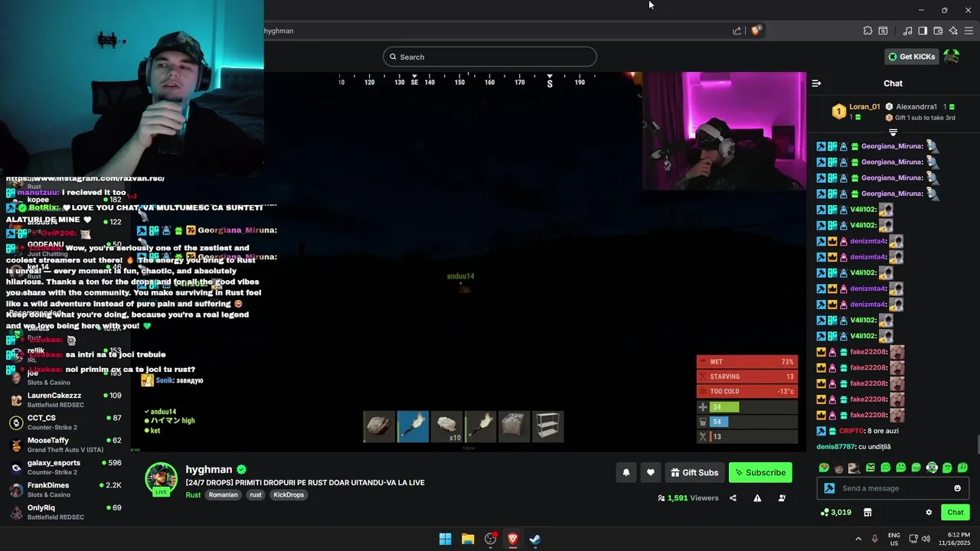This screenshot has height=551, width=980.
Task: Click the profile avatar next to Get KICKs
Action: point(951,57)
